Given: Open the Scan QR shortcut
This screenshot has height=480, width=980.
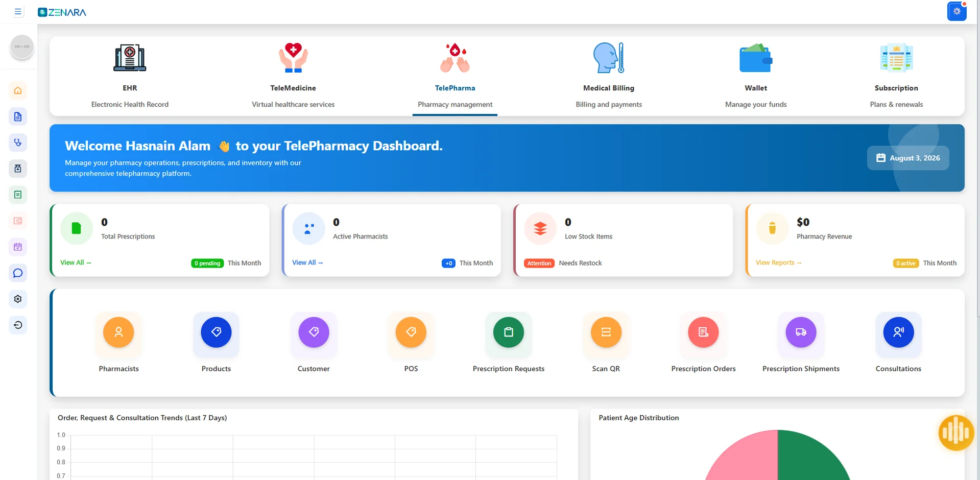Looking at the screenshot, I should click(606, 332).
